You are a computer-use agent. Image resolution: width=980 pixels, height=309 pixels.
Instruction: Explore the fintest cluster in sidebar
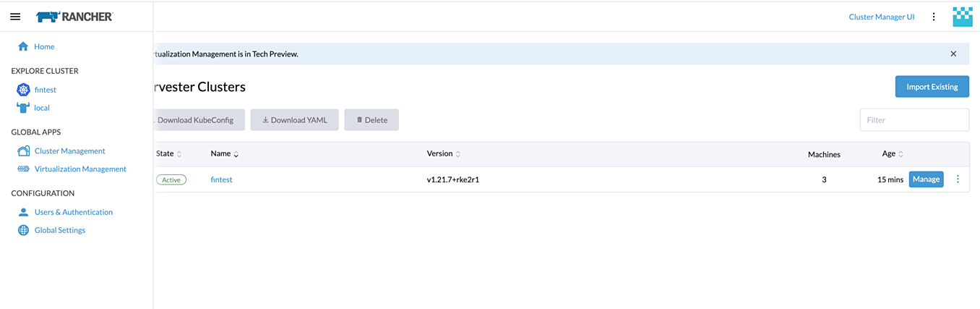[46, 90]
